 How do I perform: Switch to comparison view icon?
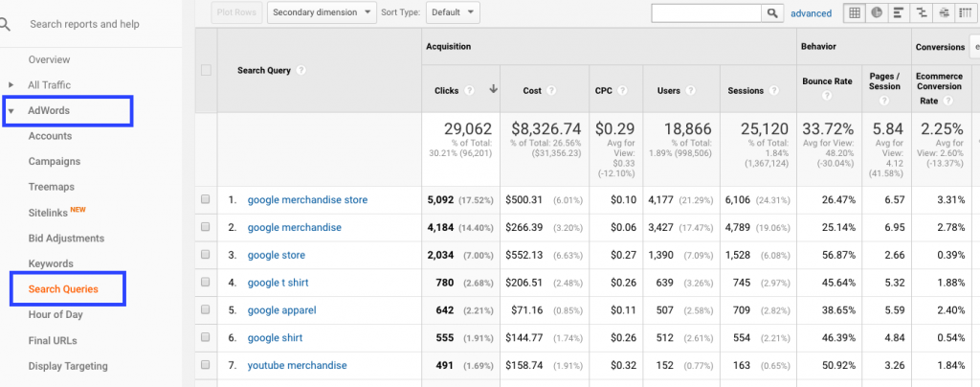[x=921, y=12]
